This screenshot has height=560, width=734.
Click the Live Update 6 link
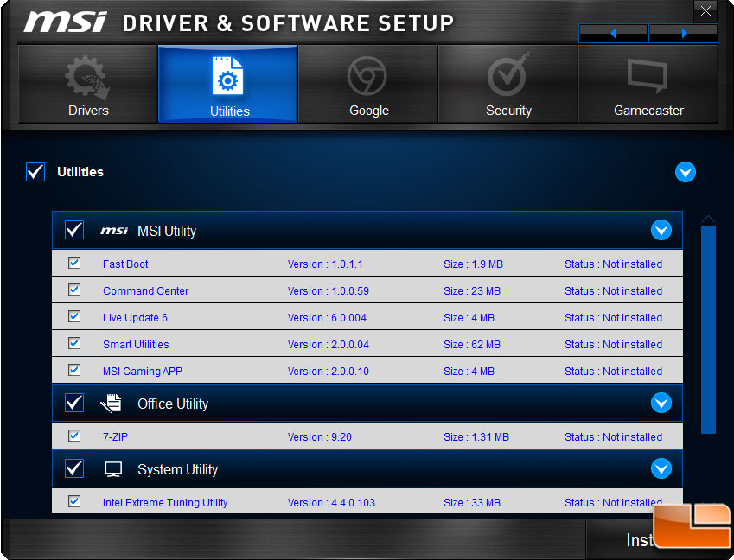tap(135, 318)
